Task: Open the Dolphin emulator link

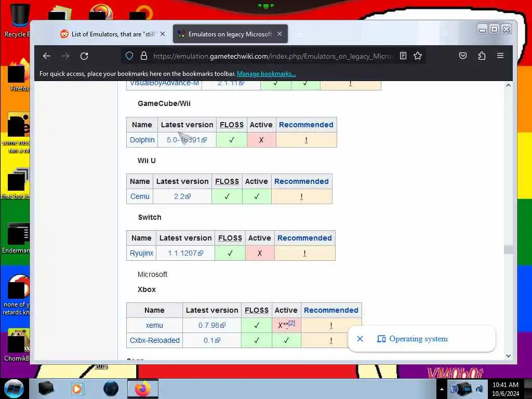Action: [x=142, y=140]
